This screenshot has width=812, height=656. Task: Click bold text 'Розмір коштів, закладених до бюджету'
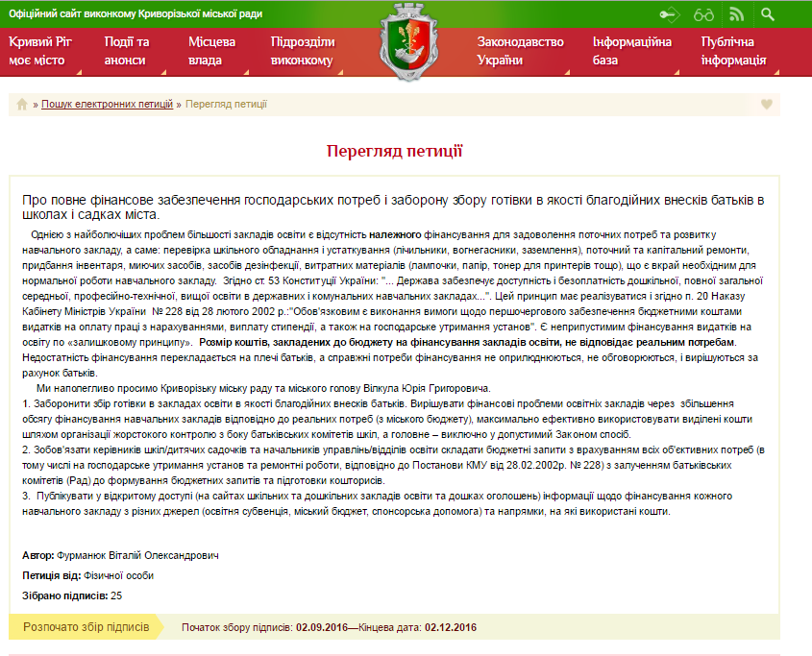tap(467, 342)
